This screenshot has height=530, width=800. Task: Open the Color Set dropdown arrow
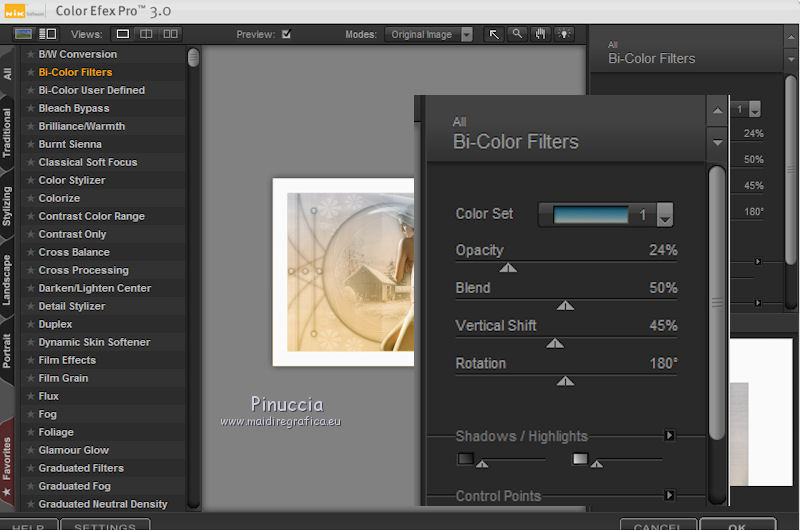664,215
